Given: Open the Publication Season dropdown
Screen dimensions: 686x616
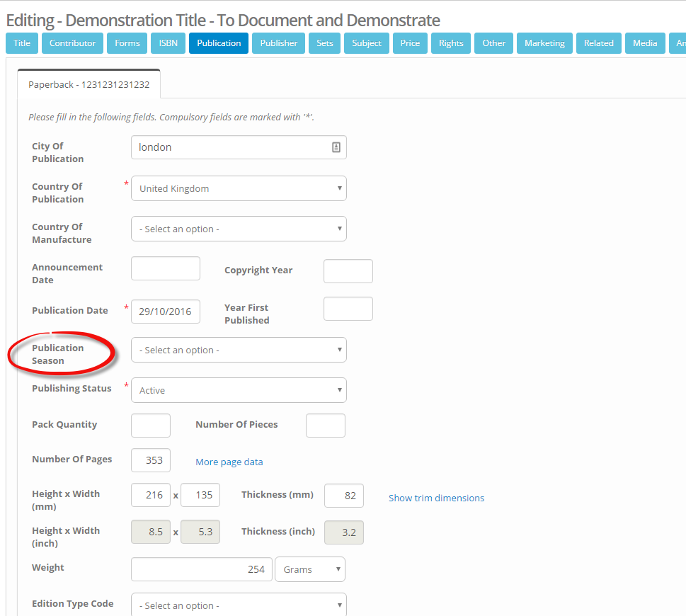Looking at the screenshot, I should pyautogui.click(x=239, y=350).
